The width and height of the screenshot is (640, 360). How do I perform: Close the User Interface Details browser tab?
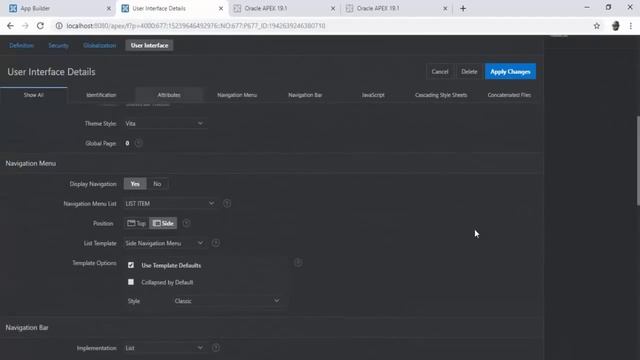221,8
